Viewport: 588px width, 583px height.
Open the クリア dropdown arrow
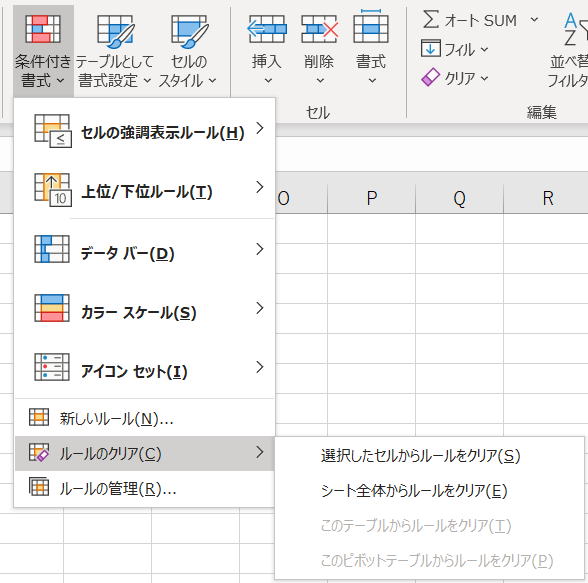(484, 78)
